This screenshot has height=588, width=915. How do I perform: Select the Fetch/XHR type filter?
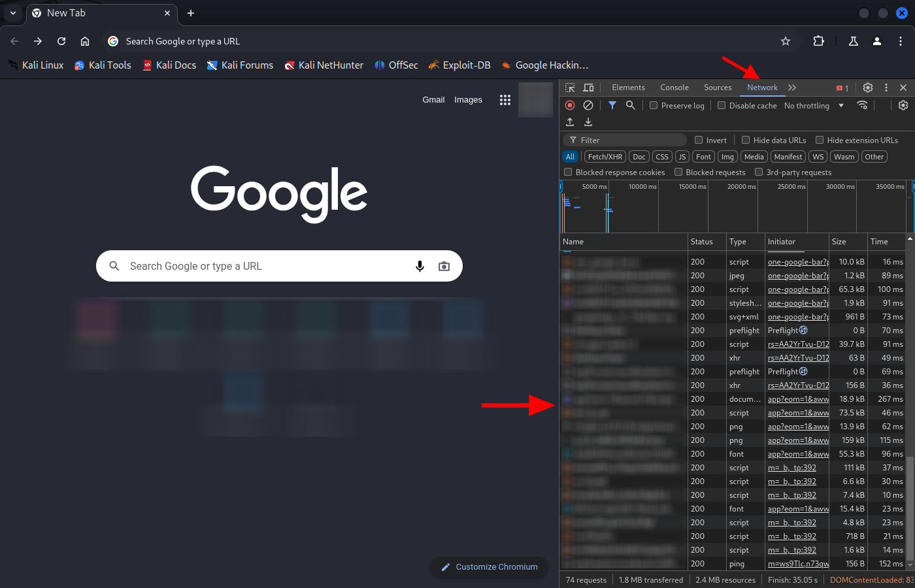pyautogui.click(x=605, y=157)
